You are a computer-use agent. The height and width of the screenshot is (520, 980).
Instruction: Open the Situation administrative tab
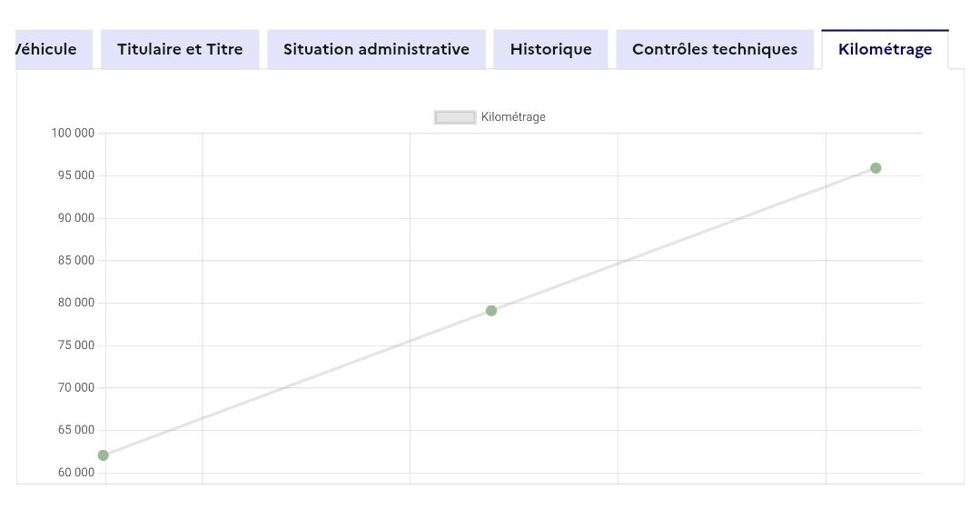coord(376,49)
